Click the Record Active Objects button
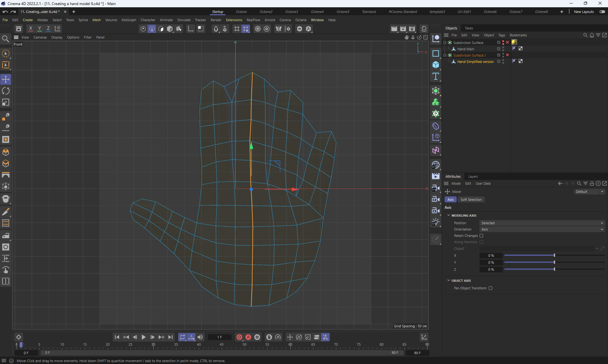Image resolution: width=608 pixels, height=364 pixels. tap(239, 337)
